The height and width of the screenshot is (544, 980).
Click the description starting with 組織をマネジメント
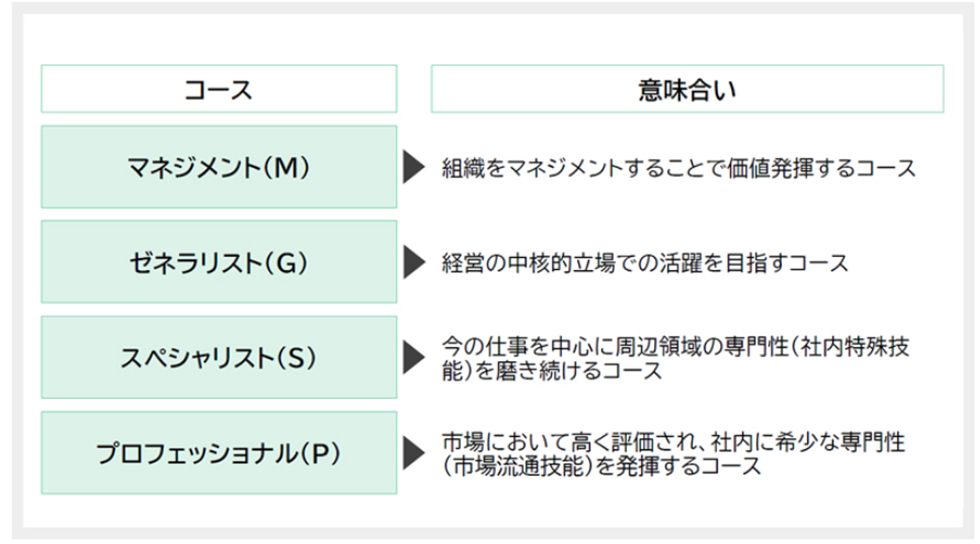tap(679, 168)
